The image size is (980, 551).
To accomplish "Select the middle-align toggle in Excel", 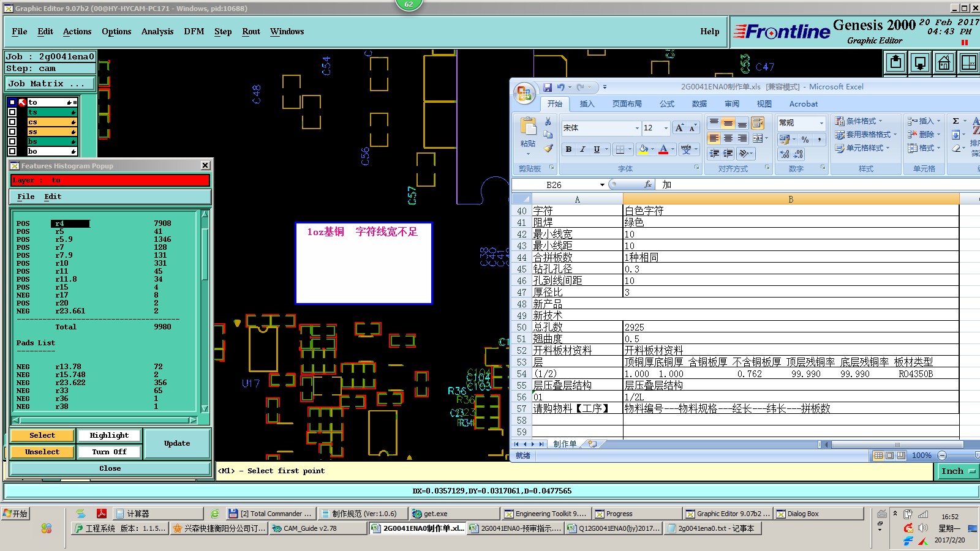I will click(x=728, y=123).
